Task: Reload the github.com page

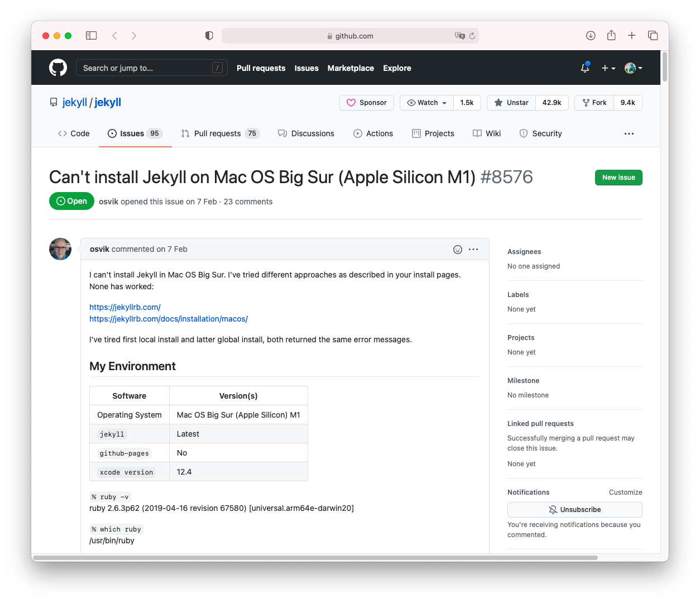Action: point(472,36)
